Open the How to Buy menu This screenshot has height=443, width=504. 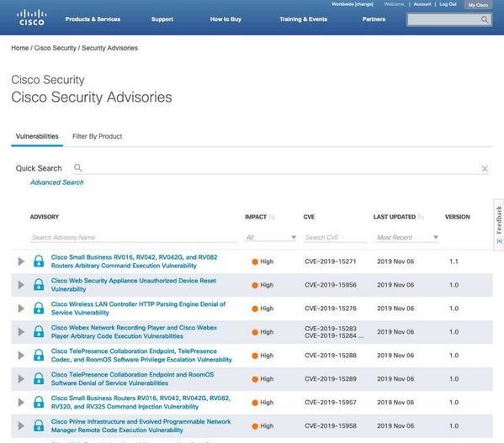coord(225,19)
